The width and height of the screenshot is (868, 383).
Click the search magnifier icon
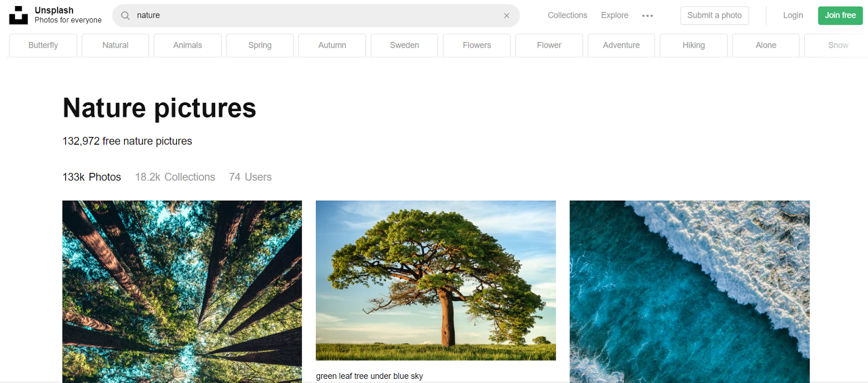tap(125, 16)
